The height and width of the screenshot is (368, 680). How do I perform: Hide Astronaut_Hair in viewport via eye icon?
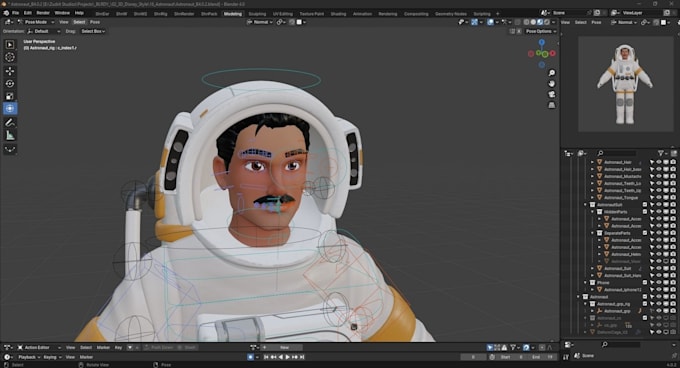click(659, 162)
